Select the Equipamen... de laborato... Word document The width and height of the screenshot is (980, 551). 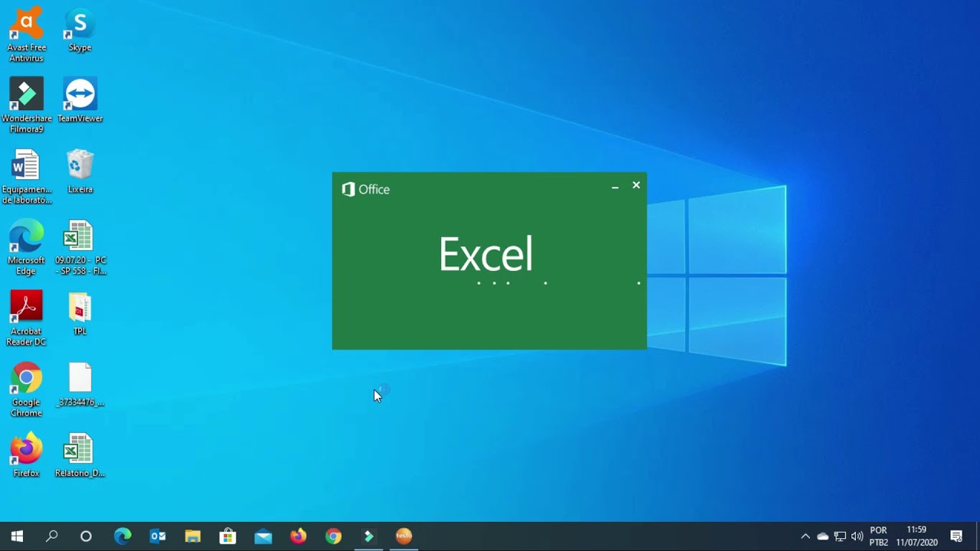(26, 177)
